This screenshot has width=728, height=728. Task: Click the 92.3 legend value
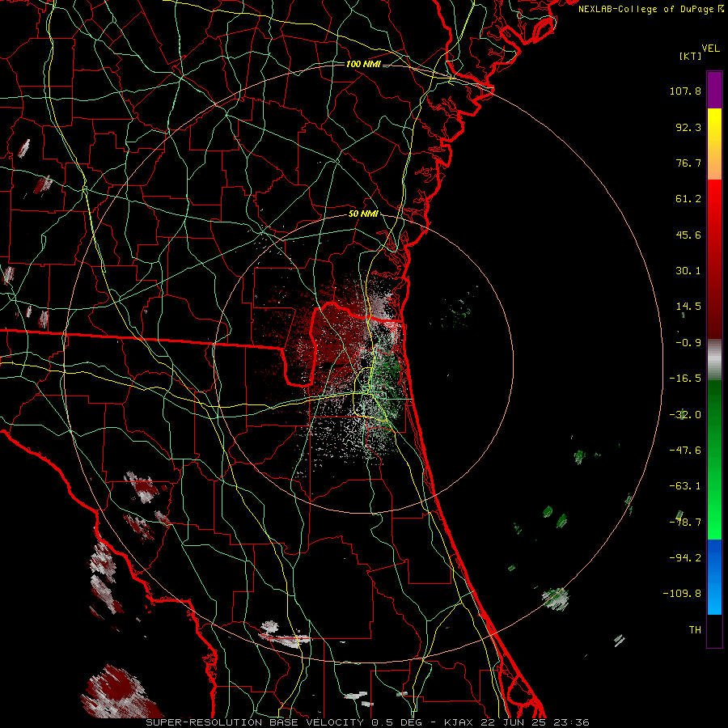688,127
